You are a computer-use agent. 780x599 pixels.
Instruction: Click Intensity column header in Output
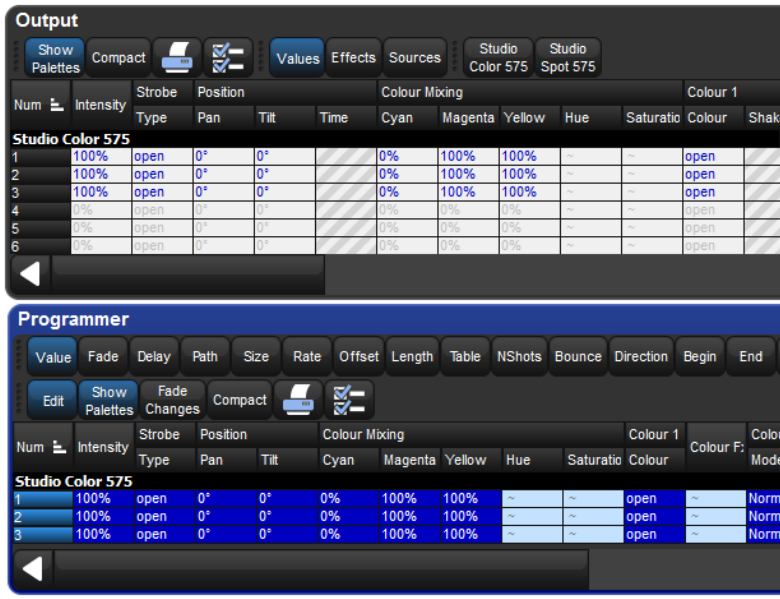tap(101, 105)
